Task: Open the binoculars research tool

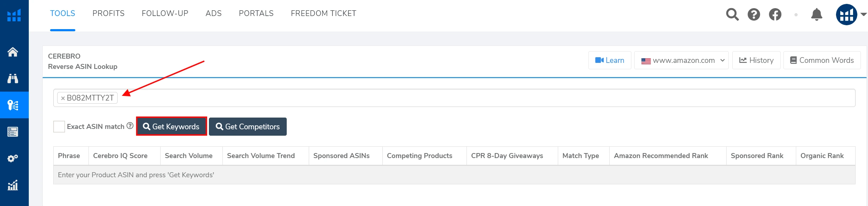Action: (x=13, y=78)
